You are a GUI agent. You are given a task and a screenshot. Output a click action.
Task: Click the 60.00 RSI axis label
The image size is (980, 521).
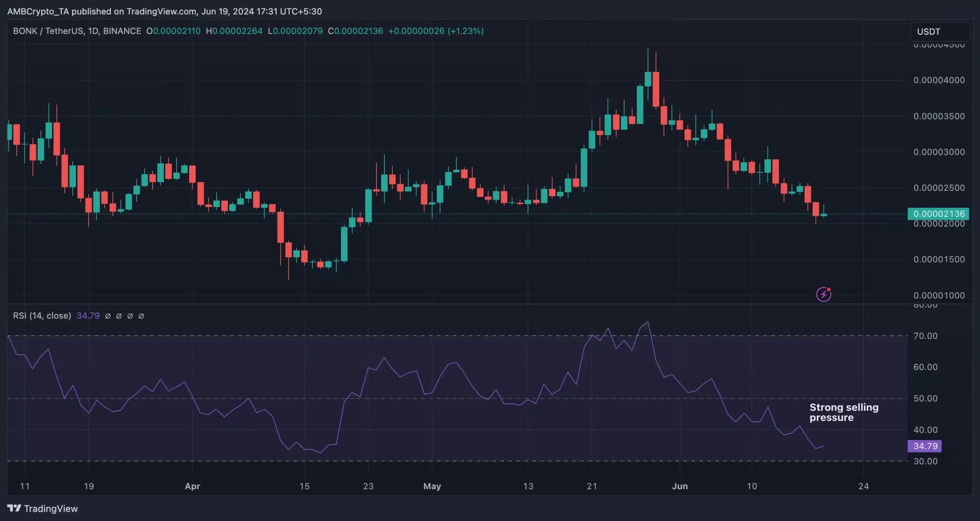[x=925, y=367]
